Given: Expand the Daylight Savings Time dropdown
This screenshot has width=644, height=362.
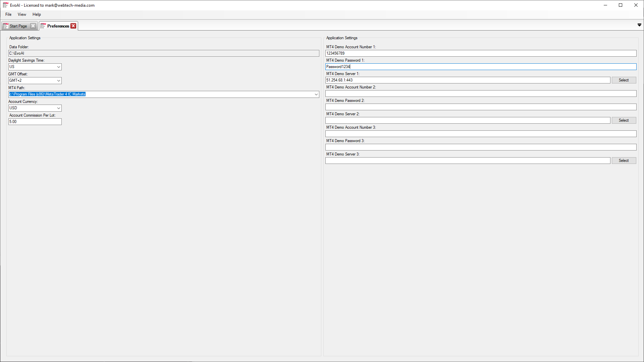Looking at the screenshot, I should 58,67.
